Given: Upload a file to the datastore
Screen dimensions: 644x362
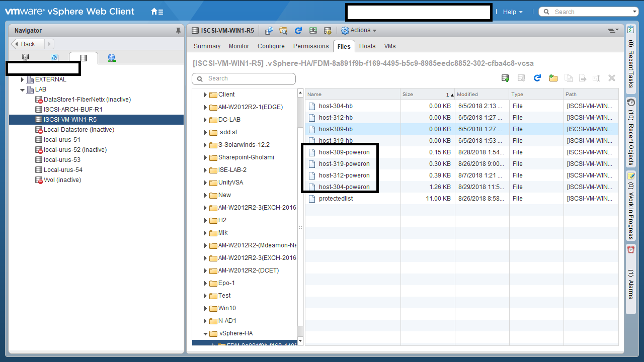Looking at the screenshot, I should click(506, 78).
